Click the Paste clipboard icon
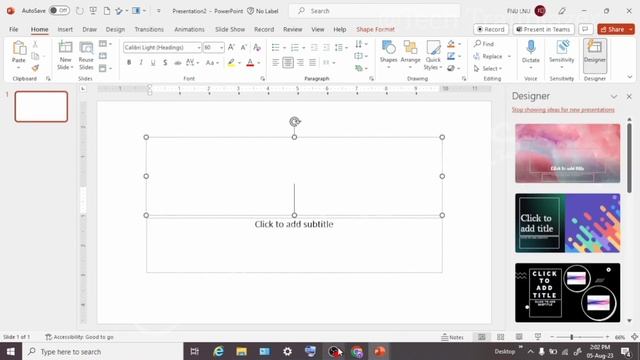The height and width of the screenshot is (360, 640). [x=18, y=48]
